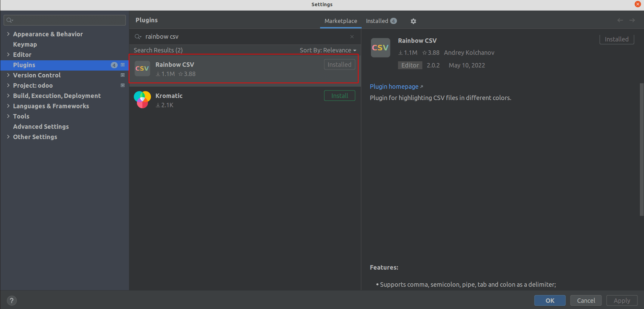
Task: Click the Features: heading
Action: [384, 268]
